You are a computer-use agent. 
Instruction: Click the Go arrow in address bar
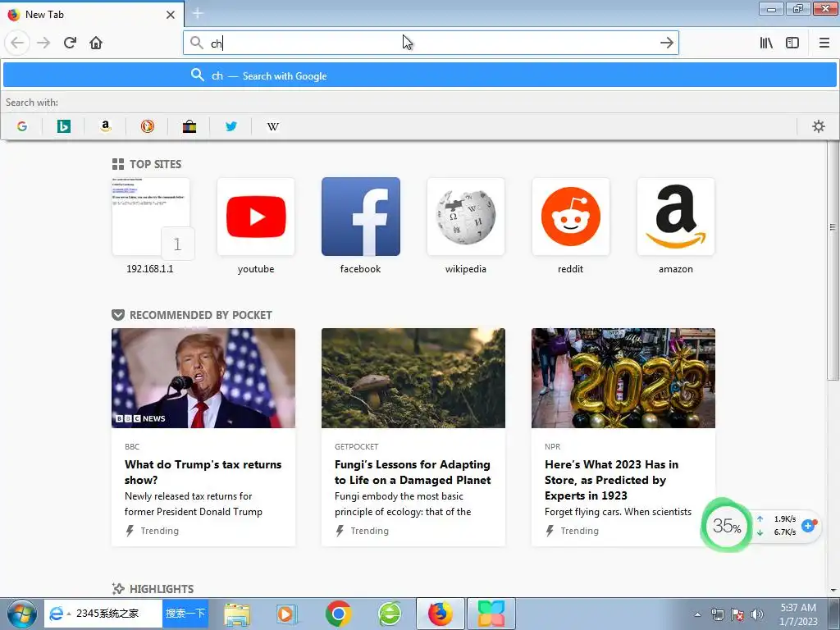666,43
